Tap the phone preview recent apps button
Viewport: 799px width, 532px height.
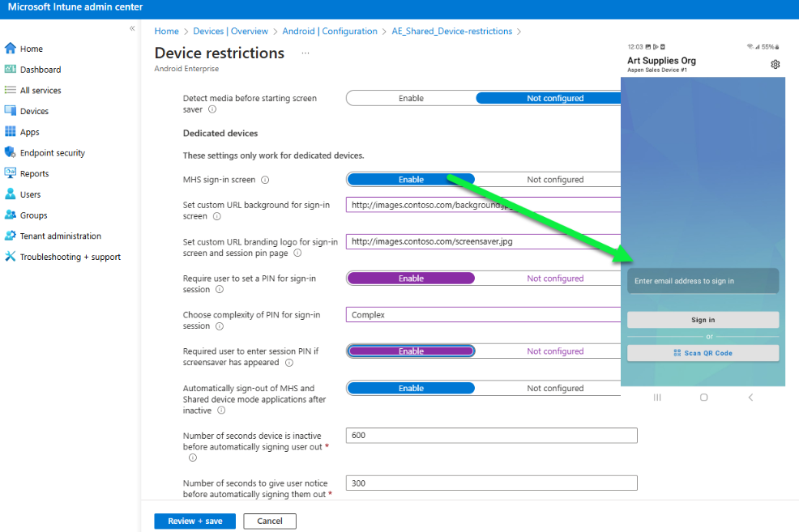[x=657, y=397]
